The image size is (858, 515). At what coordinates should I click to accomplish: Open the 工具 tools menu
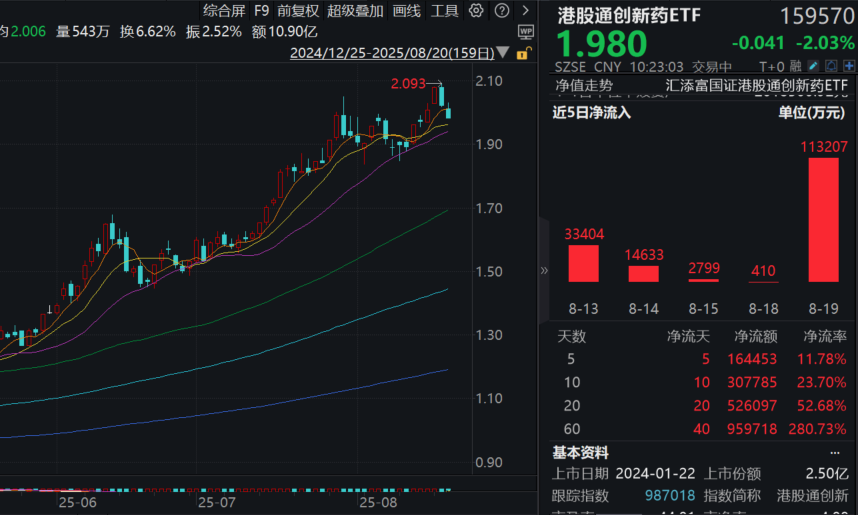[444, 11]
